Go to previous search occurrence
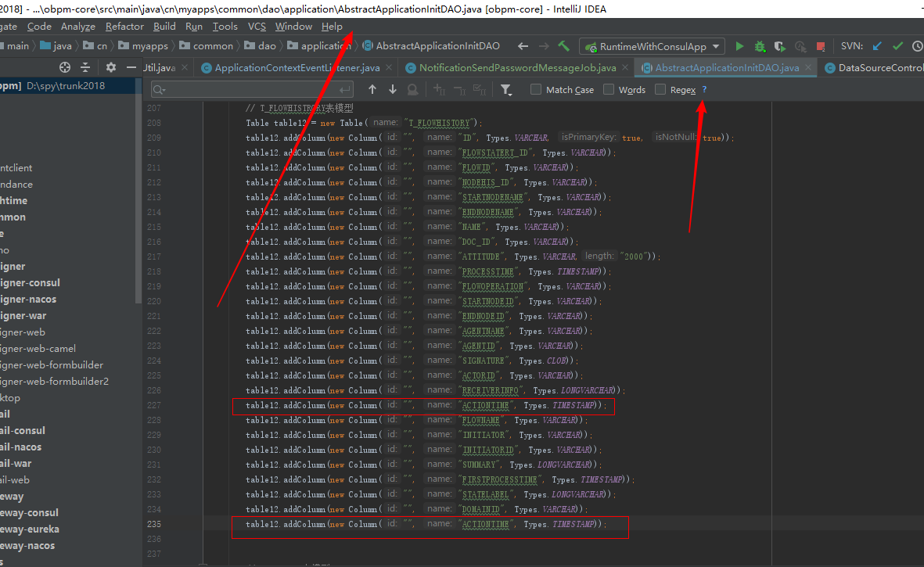This screenshot has height=567, width=924. (372, 89)
